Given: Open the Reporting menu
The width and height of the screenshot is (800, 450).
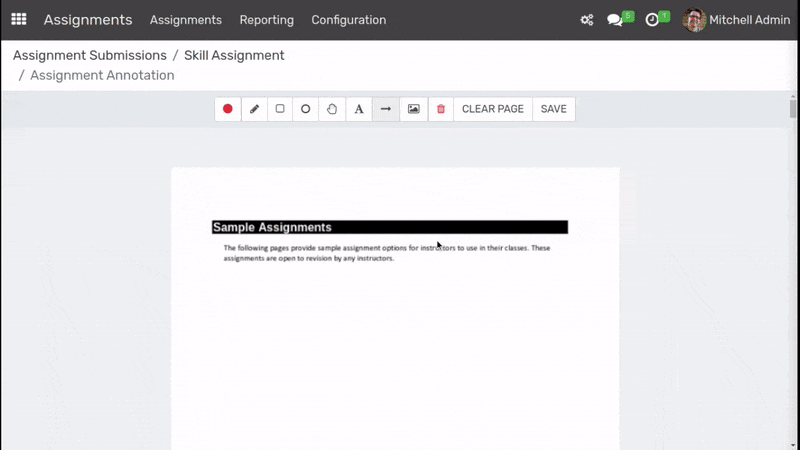Looking at the screenshot, I should (266, 20).
